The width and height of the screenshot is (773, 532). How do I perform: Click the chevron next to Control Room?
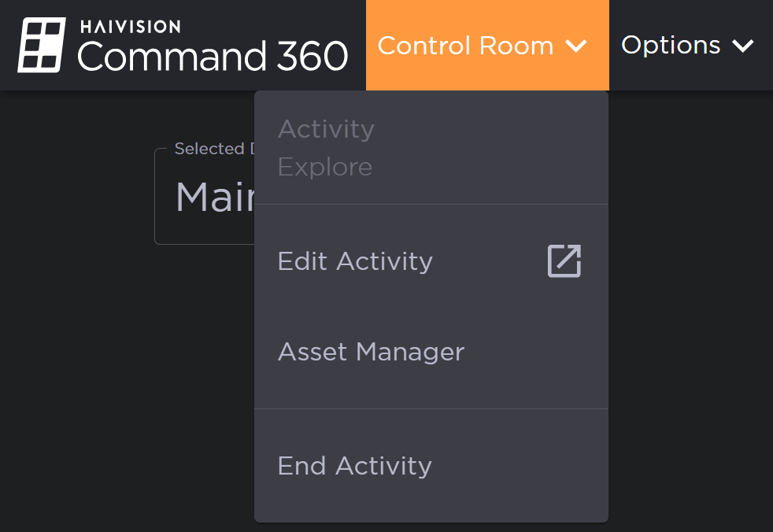pyautogui.click(x=577, y=46)
